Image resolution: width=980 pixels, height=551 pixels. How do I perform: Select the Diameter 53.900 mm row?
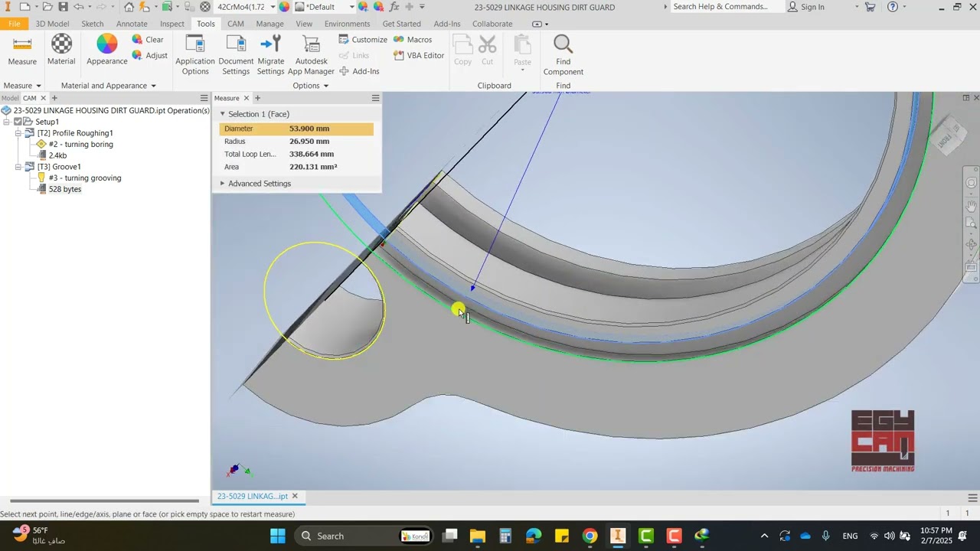tap(296, 129)
